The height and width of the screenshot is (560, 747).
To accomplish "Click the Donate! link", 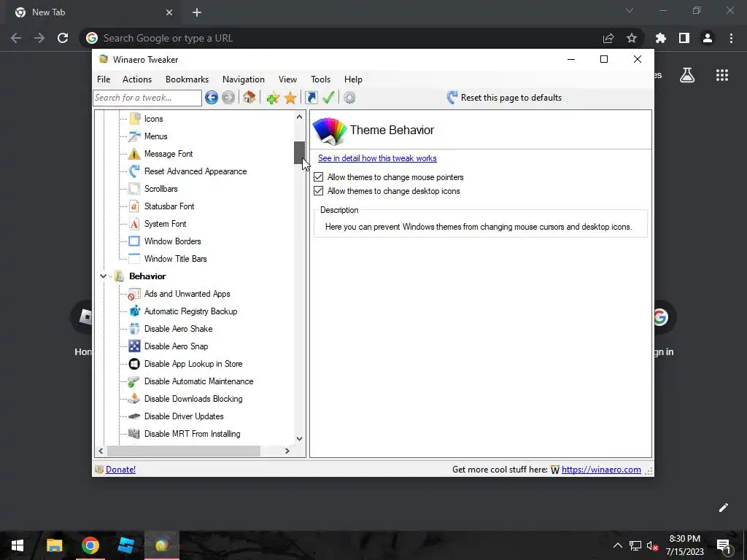I will pos(120,470).
